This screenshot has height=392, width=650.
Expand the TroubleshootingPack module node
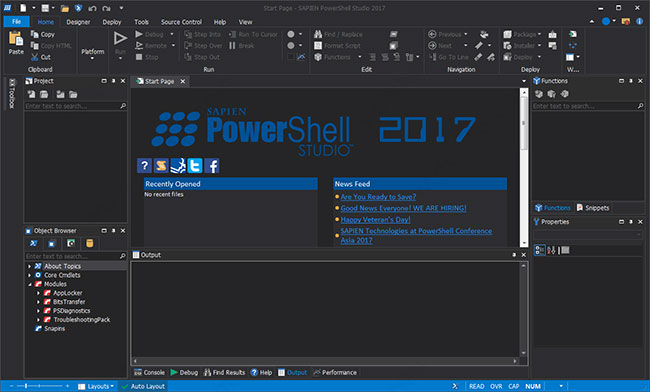[39, 320]
